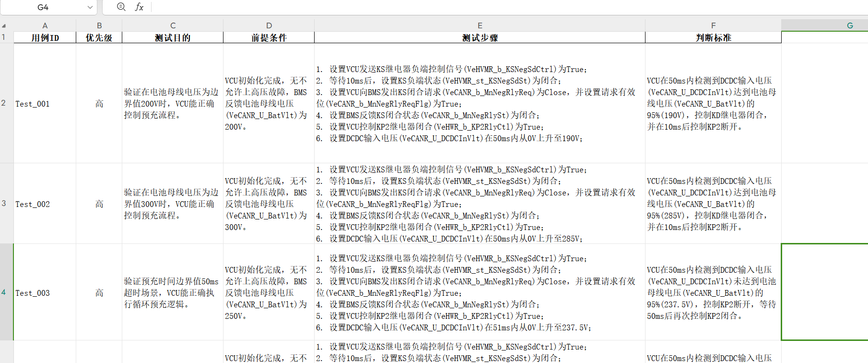This screenshot has height=363, width=868.
Task: Select column E header
Action: pos(480,25)
